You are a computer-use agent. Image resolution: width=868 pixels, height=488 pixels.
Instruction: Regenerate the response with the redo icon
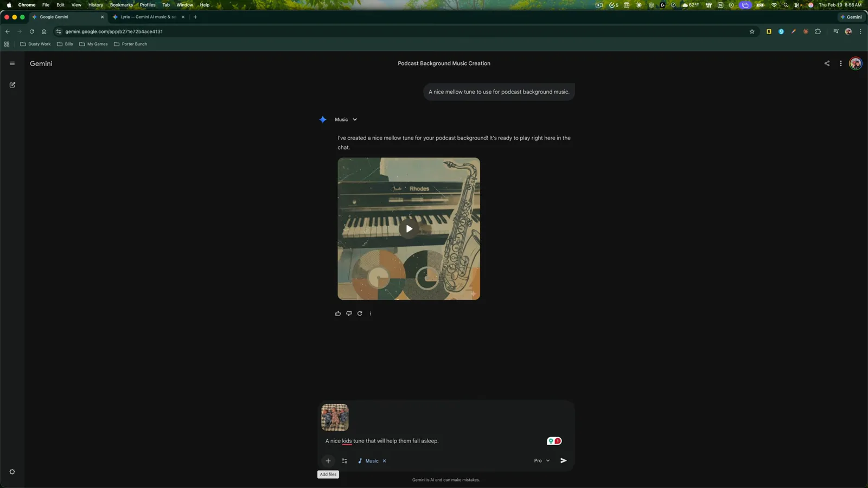tap(360, 313)
